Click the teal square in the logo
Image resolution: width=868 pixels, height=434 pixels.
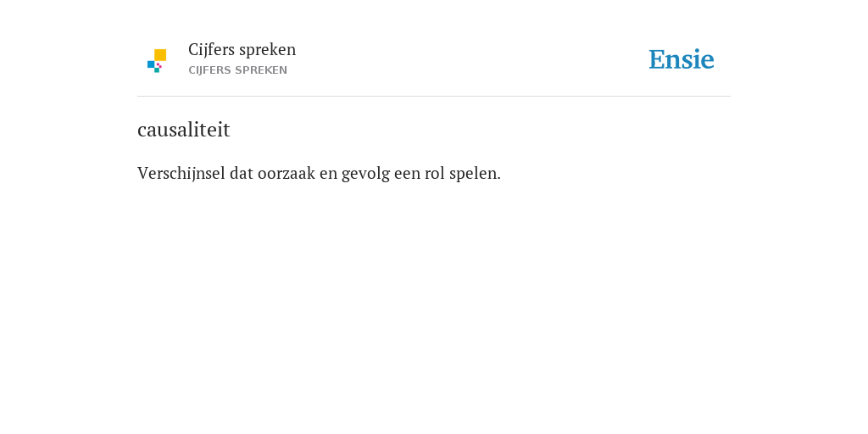(157, 70)
